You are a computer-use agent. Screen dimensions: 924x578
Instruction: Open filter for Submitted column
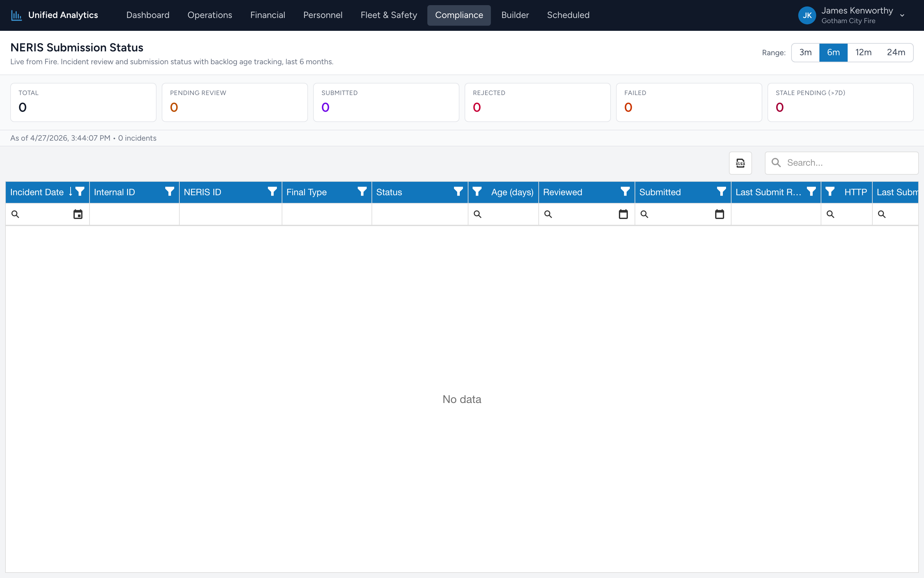721,191
